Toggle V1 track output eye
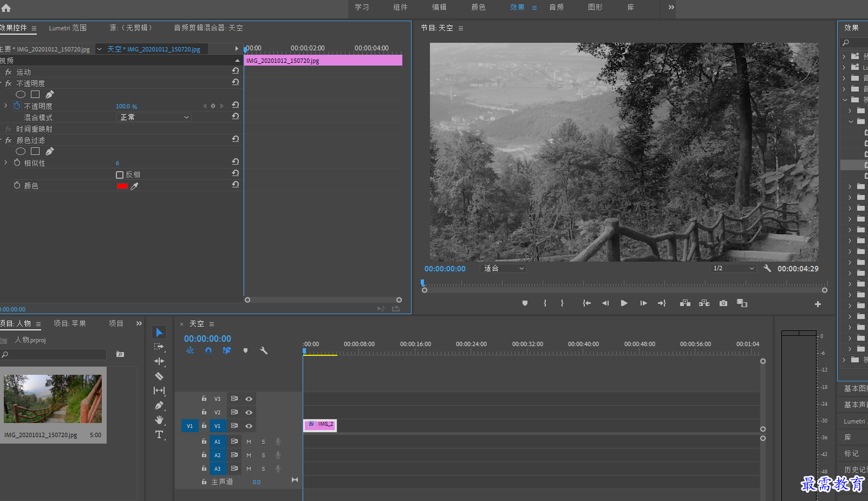Screen dimensions: 868x501 pyautogui.click(x=249, y=426)
